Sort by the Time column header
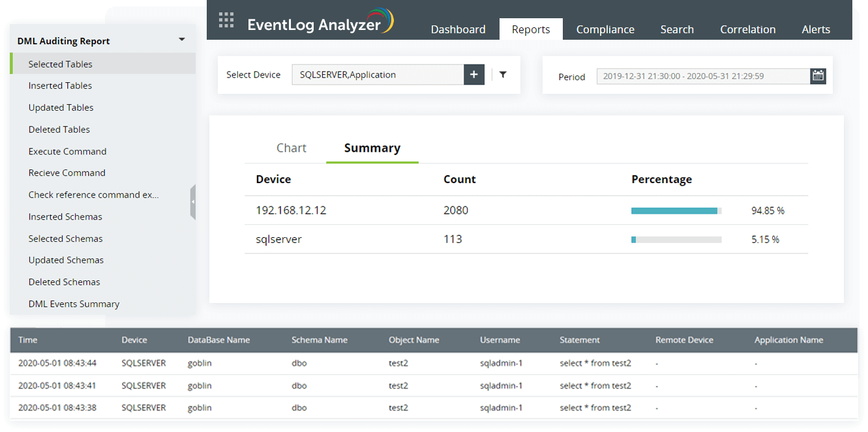The width and height of the screenshot is (868, 432). pos(28,340)
